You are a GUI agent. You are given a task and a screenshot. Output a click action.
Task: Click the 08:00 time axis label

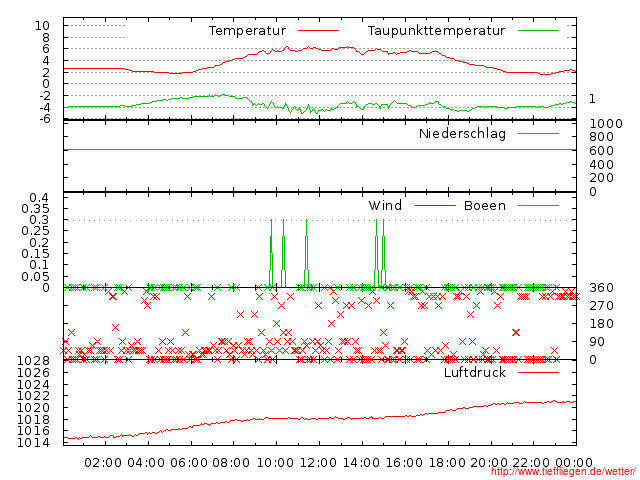(x=231, y=463)
